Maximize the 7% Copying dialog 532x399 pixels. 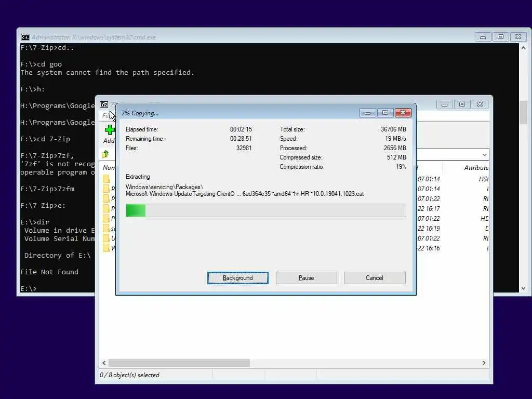pos(385,113)
